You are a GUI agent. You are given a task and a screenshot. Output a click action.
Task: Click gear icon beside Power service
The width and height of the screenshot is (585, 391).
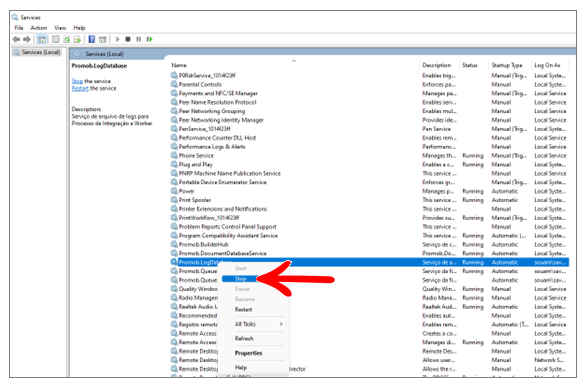coord(174,191)
